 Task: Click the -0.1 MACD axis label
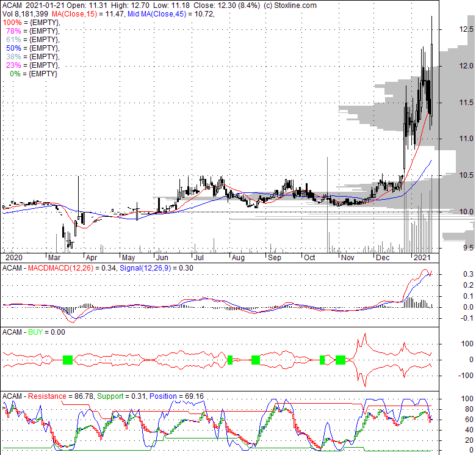point(467,318)
